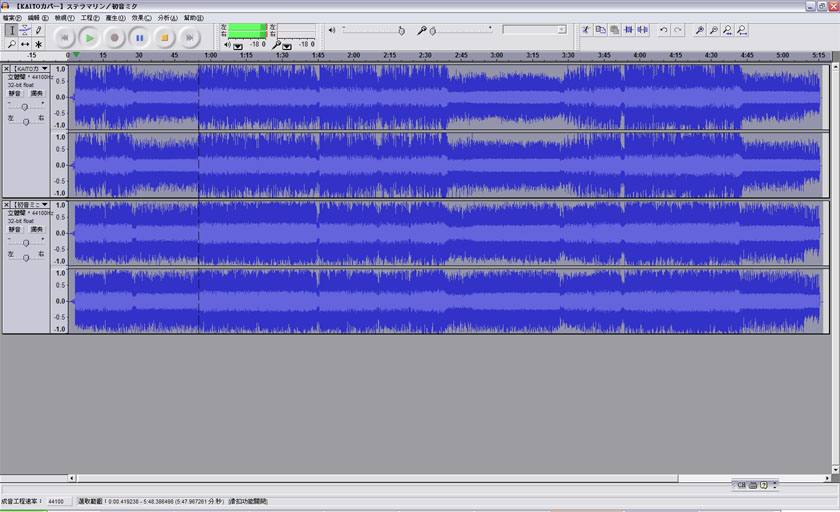Click the yellow Stop button

tap(164, 37)
